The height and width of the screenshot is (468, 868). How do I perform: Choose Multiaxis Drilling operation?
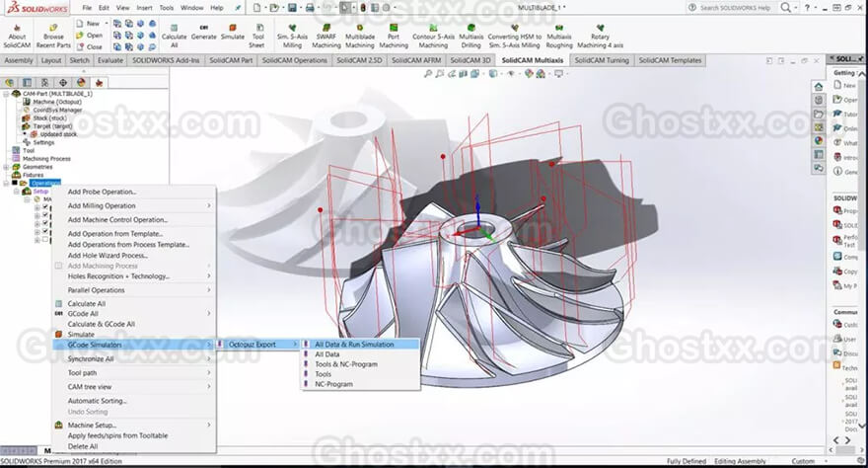(x=471, y=36)
